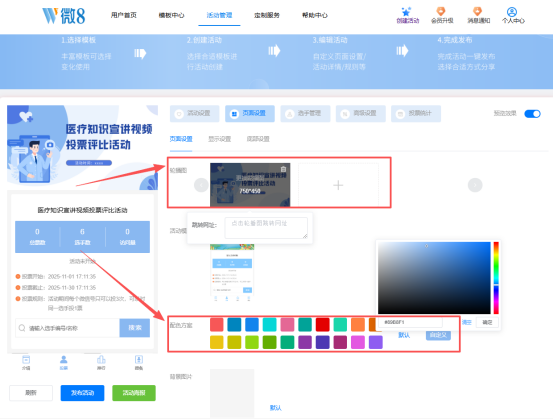Image resolution: width=554 pixels, height=419 pixels.
Task: Switch to 活动设置 tab
Action: pyautogui.click(x=194, y=113)
